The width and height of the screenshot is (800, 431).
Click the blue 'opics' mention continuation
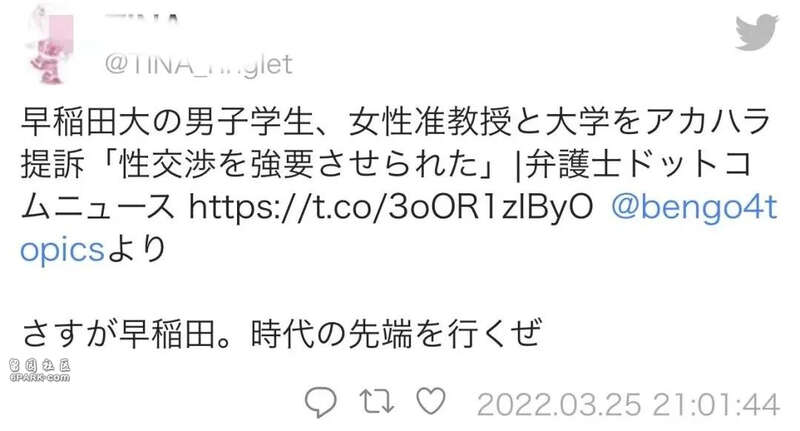(x=62, y=251)
